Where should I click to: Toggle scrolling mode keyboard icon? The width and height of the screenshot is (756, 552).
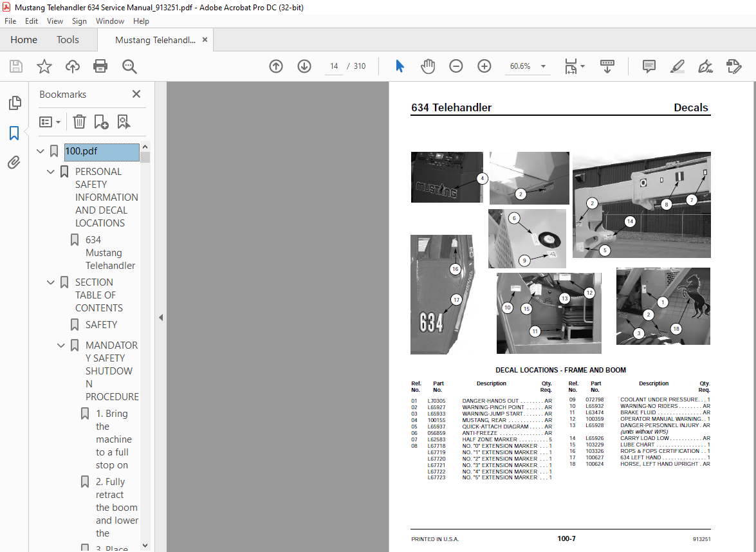point(607,66)
